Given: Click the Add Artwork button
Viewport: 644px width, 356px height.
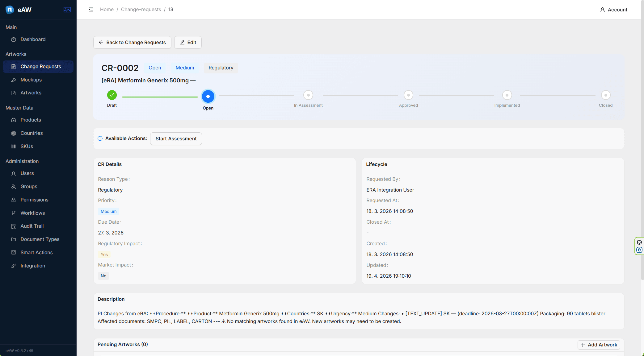Looking at the screenshot, I should [x=599, y=345].
